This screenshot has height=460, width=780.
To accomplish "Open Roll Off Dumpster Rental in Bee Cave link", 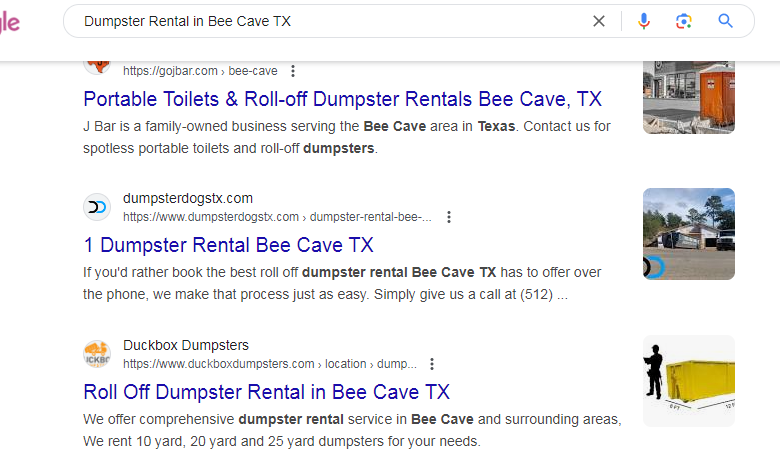I will (x=266, y=391).
